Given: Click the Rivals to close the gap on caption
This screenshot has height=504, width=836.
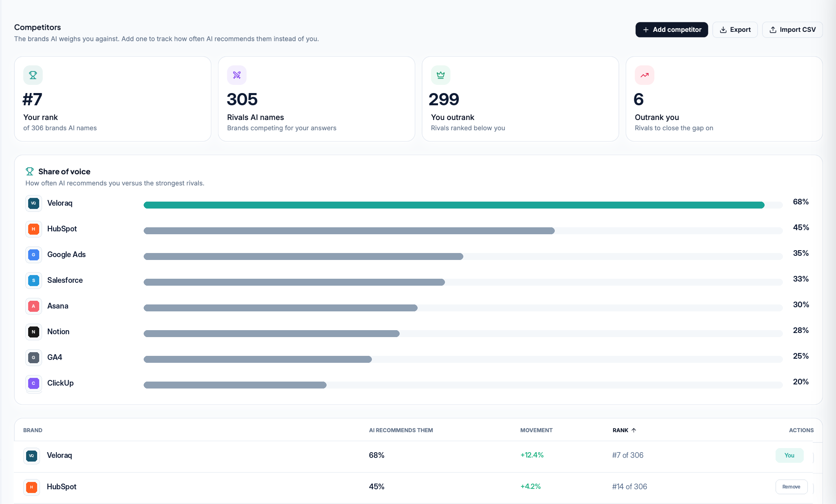Looking at the screenshot, I should click(x=674, y=128).
